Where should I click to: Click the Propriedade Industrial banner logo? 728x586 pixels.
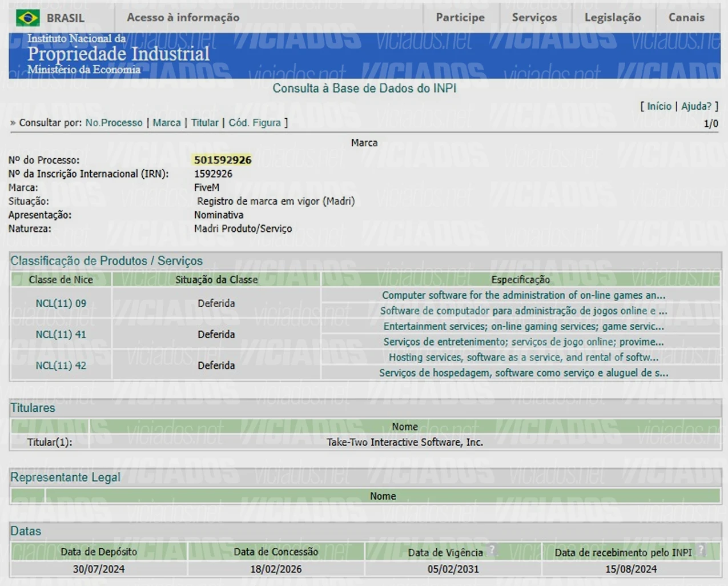click(118, 54)
